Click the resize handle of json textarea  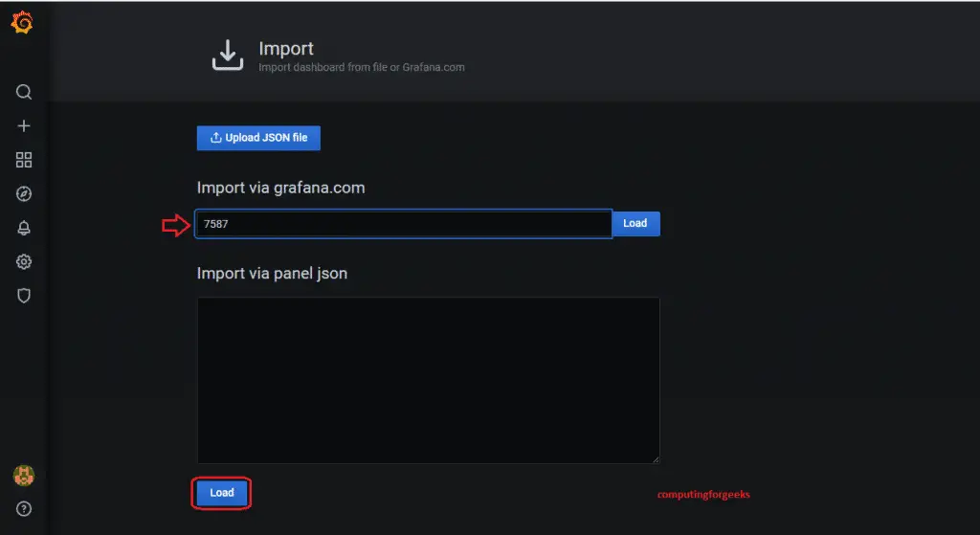[x=656, y=459]
